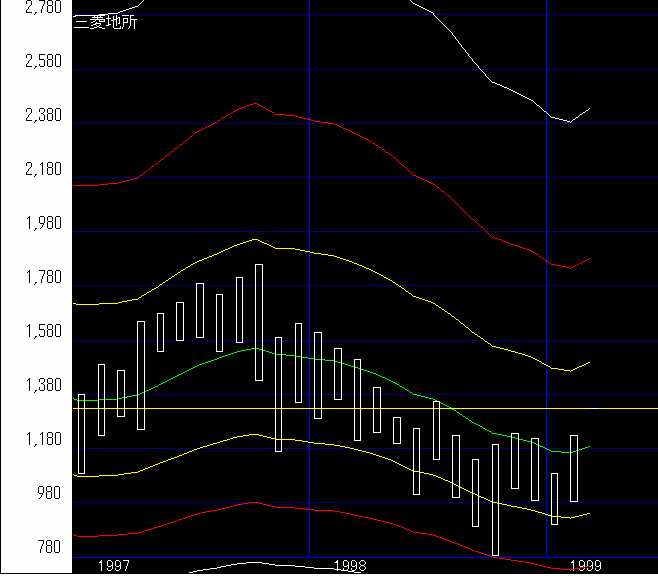Select the 1,180 price axis label
658x576 pixels.
coord(43,440)
